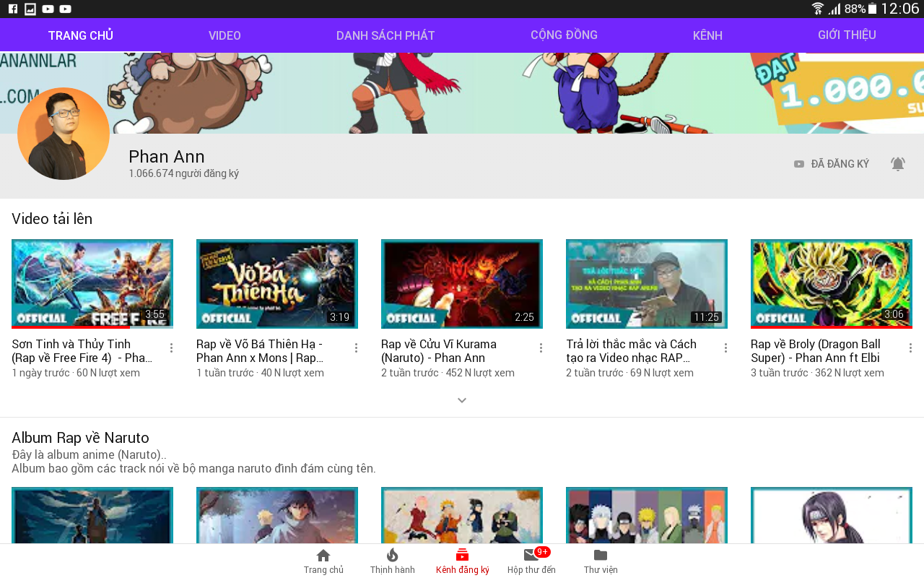This screenshot has width=924, height=578.
Task: Toggle ĐÃ ĐĂNG KÝ subscribed button
Action: (x=831, y=164)
